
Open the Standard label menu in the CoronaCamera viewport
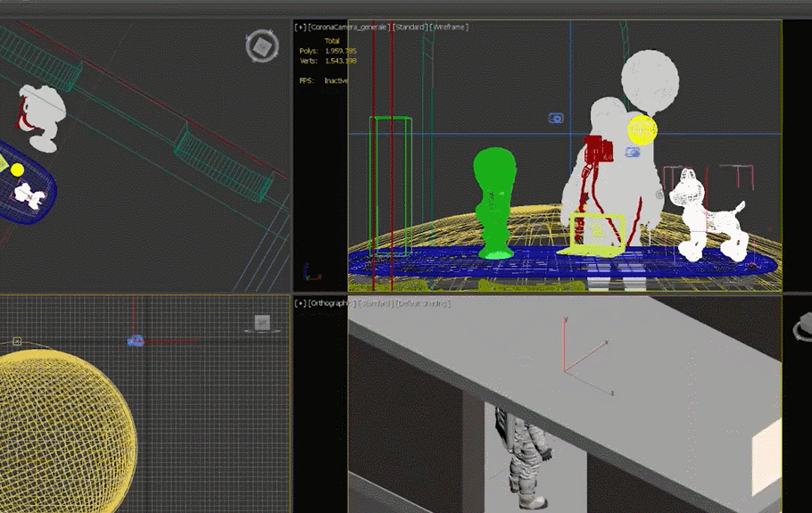[410, 27]
